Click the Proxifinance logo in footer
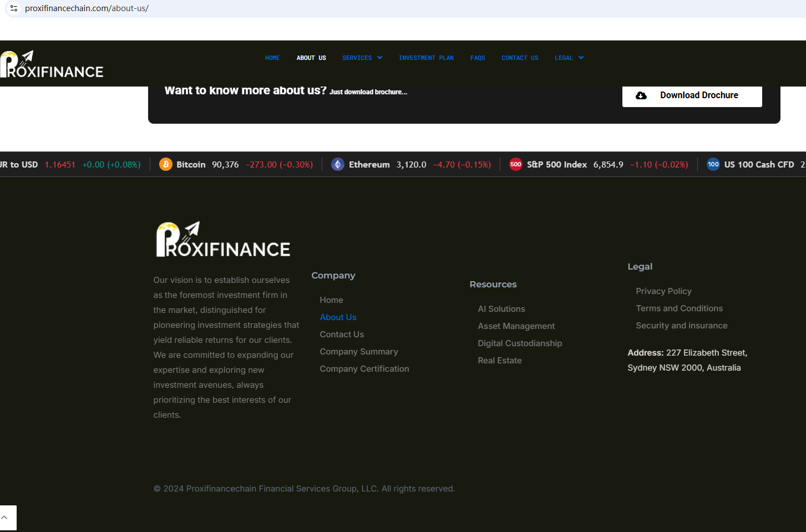 point(223,240)
